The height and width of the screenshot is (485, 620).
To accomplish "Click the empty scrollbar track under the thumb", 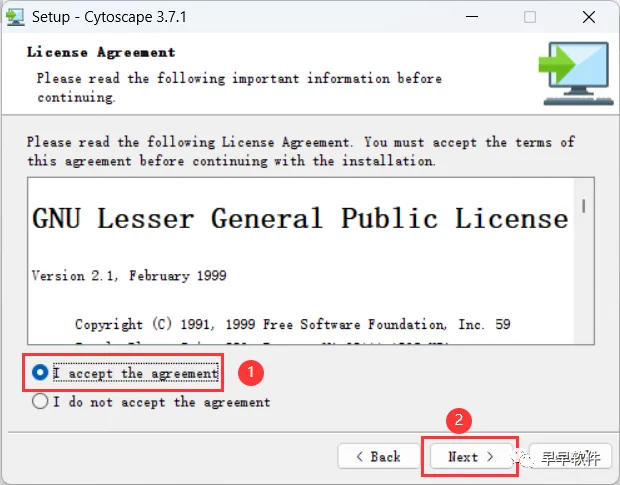I will (x=584, y=279).
